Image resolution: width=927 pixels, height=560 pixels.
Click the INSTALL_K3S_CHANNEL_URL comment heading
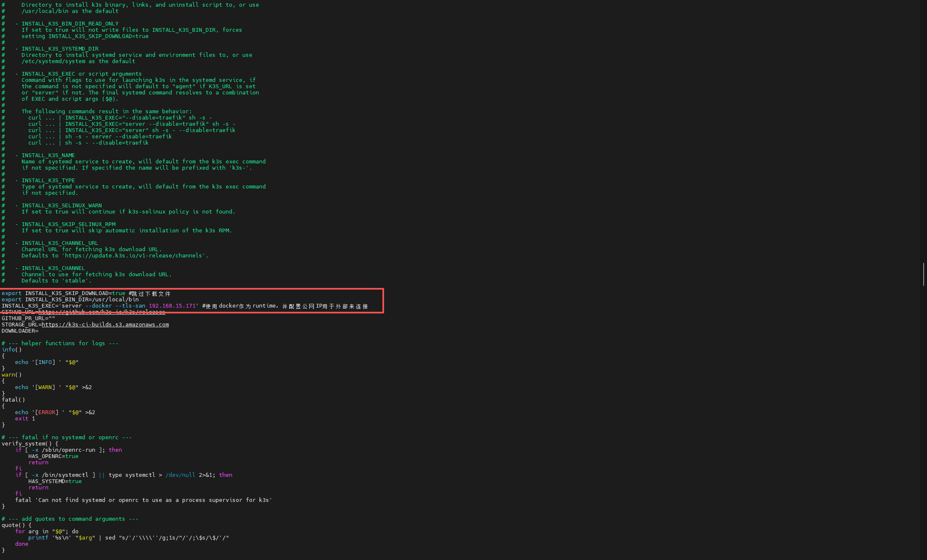pos(60,243)
